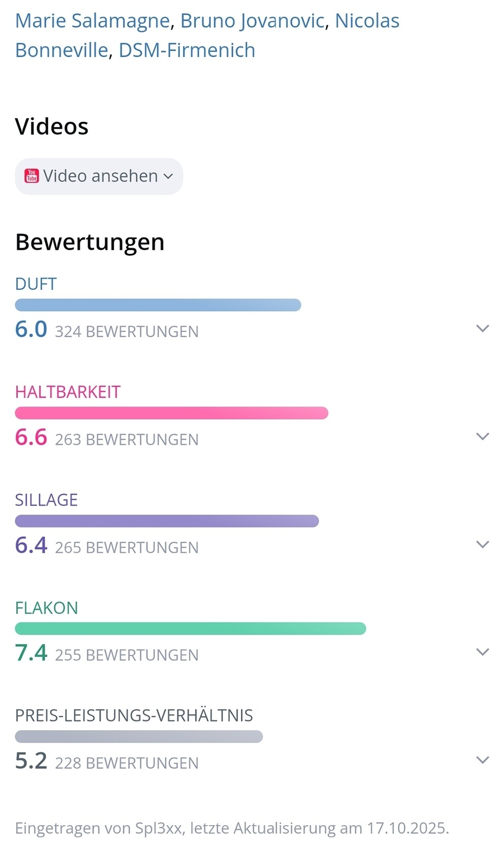The width and height of the screenshot is (504, 850).
Task: Expand the Haltbarkeit rating chevron
Action: point(482,436)
